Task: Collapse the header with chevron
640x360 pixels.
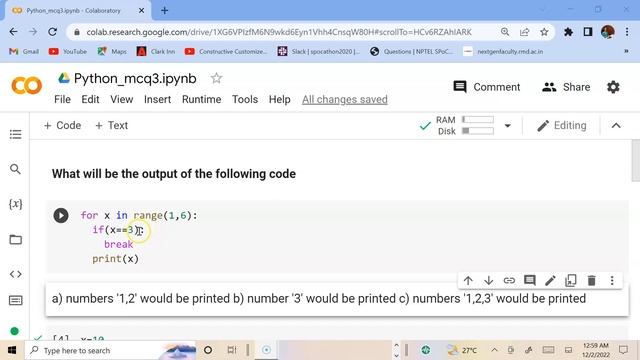Action: click(616, 126)
